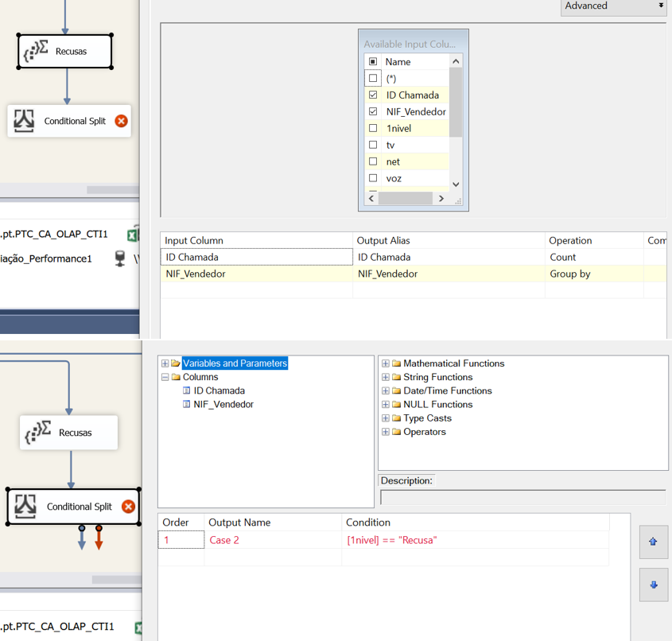Click the red error icon on lower Conditional Split
The image size is (672, 641).
(128, 507)
